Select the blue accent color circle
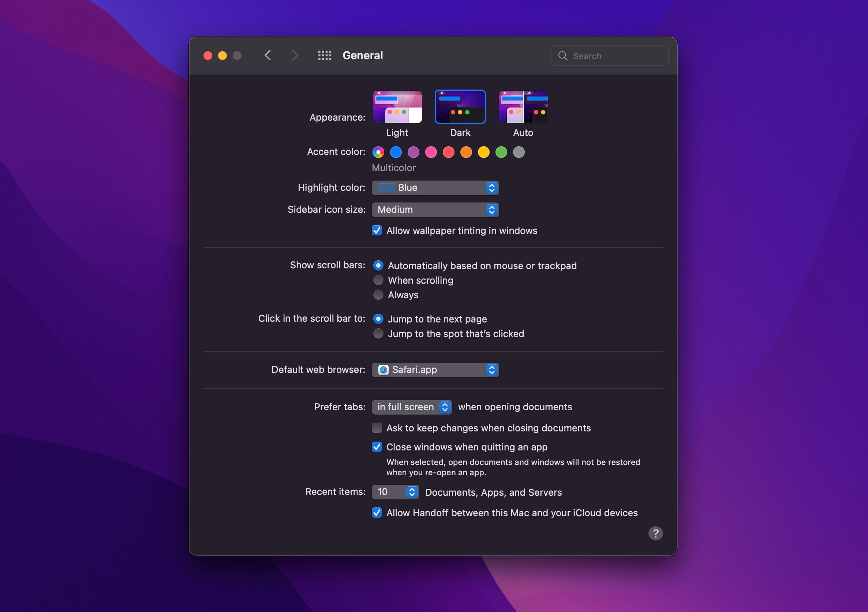The image size is (868, 612). click(395, 152)
